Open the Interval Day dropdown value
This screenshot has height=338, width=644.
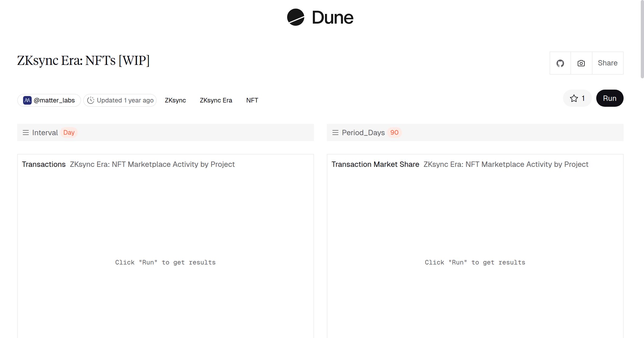click(x=69, y=133)
